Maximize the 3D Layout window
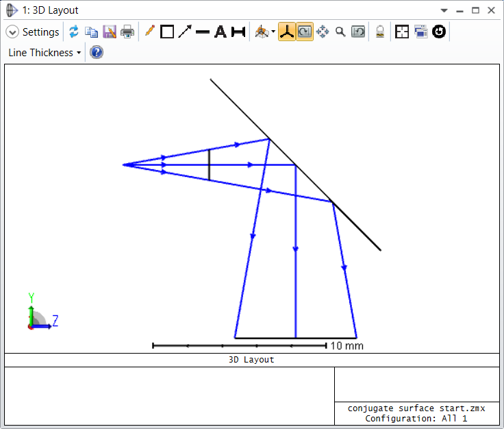Viewport: 504px width, 429px height. click(475, 10)
